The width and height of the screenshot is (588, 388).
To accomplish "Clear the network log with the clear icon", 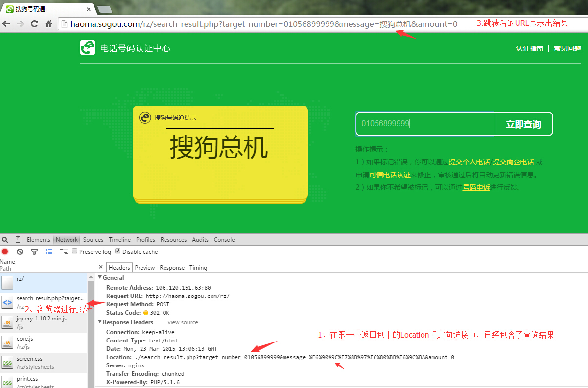I will click(x=20, y=251).
